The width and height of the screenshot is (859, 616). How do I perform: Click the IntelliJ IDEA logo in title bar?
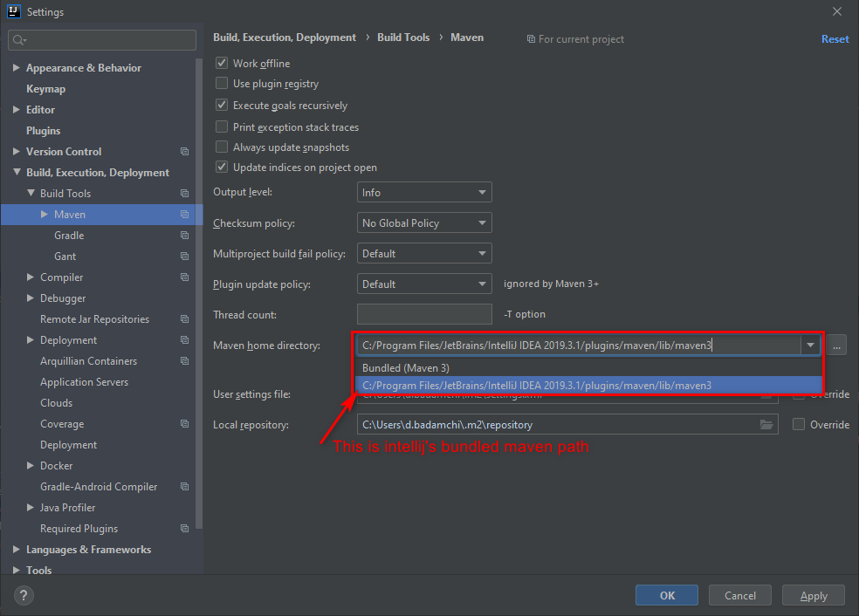[13, 11]
